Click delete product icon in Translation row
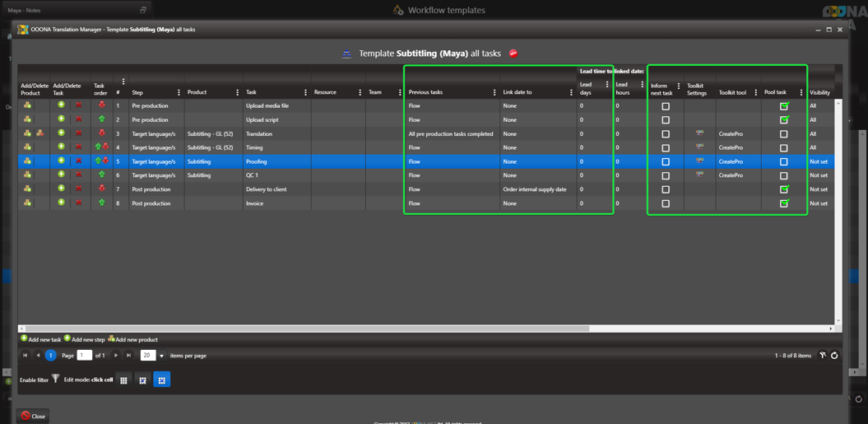Screen dimensions: 868x424 (39, 133)
